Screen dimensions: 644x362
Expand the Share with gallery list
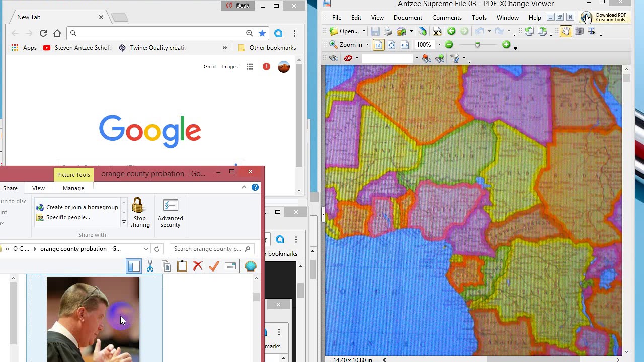pos(124,222)
